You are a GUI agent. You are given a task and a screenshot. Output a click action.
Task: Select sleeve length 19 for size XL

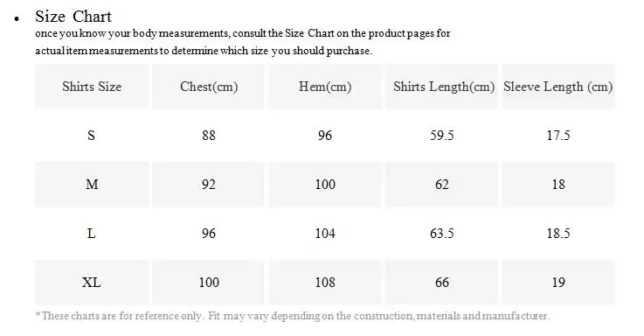pyautogui.click(x=558, y=282)
